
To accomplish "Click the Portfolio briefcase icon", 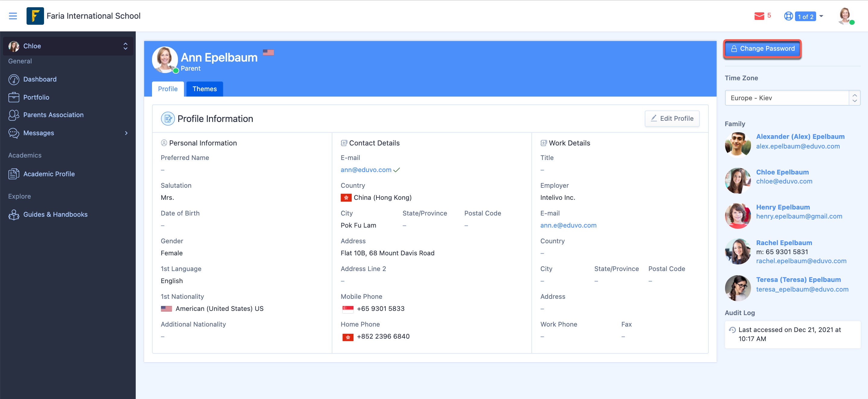I will (x=14, y=97).
